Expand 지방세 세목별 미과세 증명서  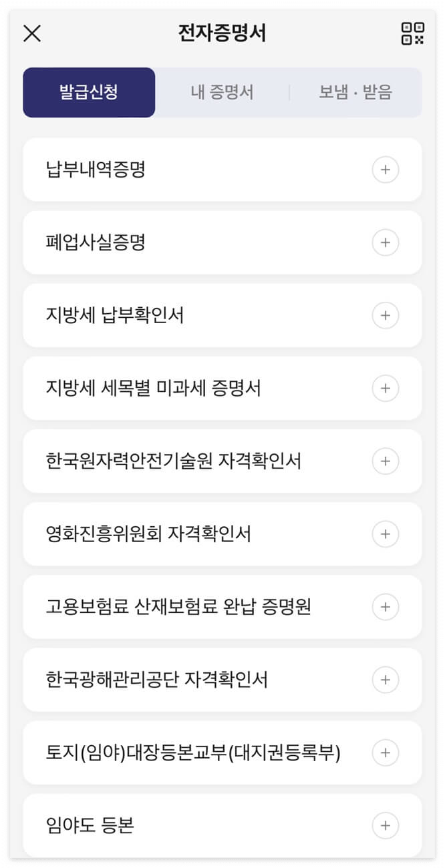point(386,389)
